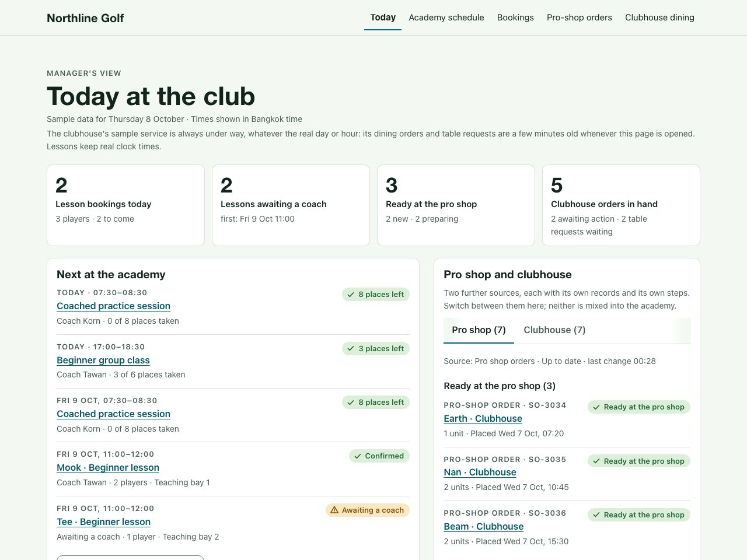This screenshot has width=747, height=560.
Task: Click '1 unit · Placed Wed 7 Oct, 07:20'
Action: point(504,434)
